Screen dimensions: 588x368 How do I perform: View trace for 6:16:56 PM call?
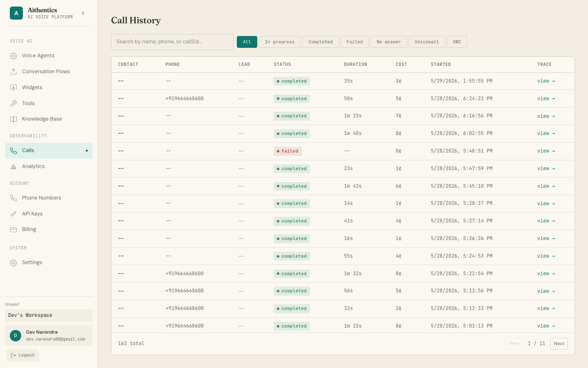[546, 116]
